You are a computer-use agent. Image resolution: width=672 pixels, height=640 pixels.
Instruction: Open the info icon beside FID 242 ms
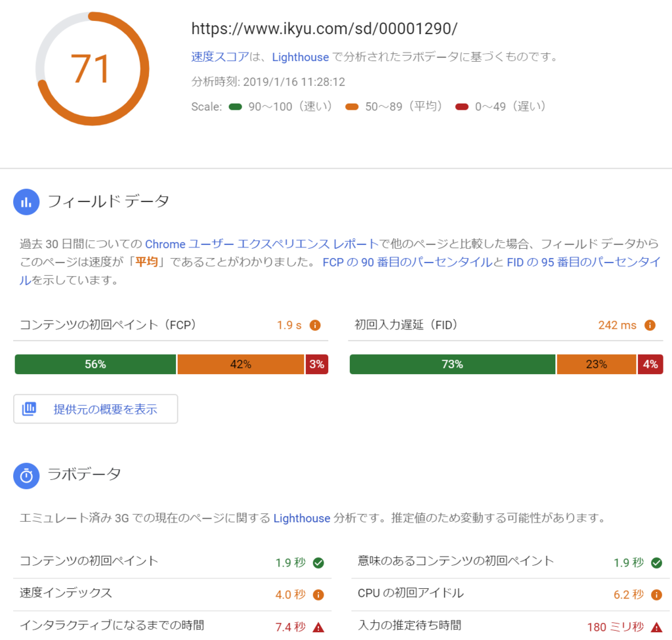pyautogui.click(x=649, y=324)
